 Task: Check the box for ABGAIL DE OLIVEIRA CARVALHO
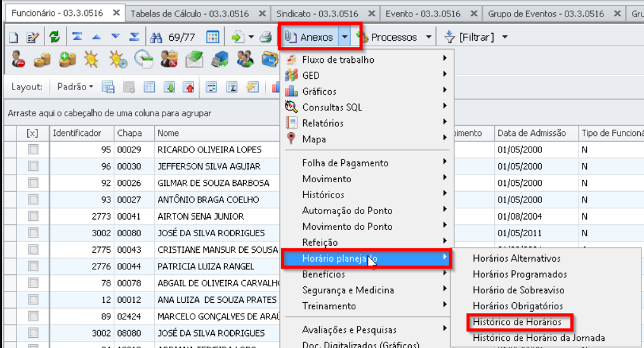[33, 283]
